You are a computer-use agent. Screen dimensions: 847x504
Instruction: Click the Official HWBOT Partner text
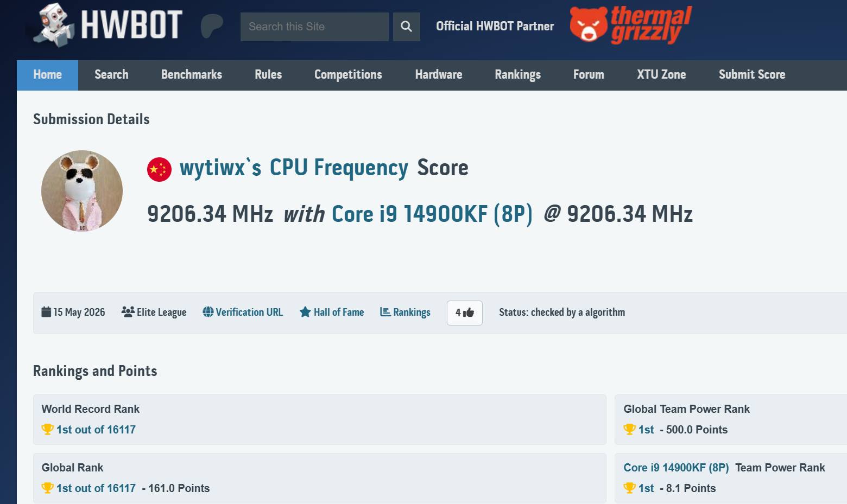coord(495,26)
